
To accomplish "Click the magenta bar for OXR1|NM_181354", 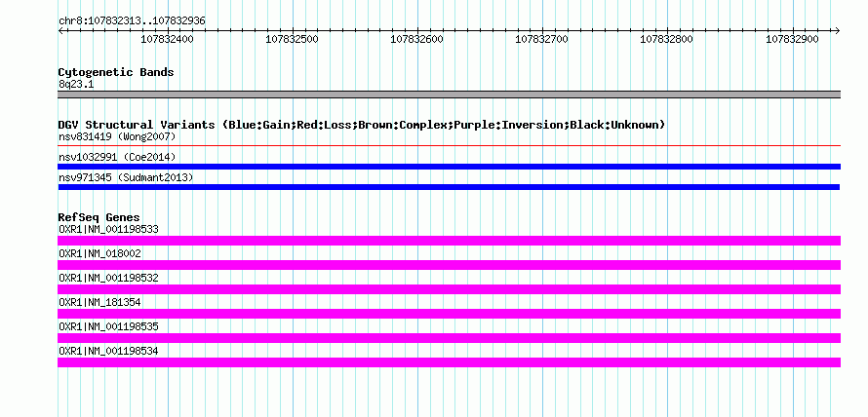I will (449, 314).
